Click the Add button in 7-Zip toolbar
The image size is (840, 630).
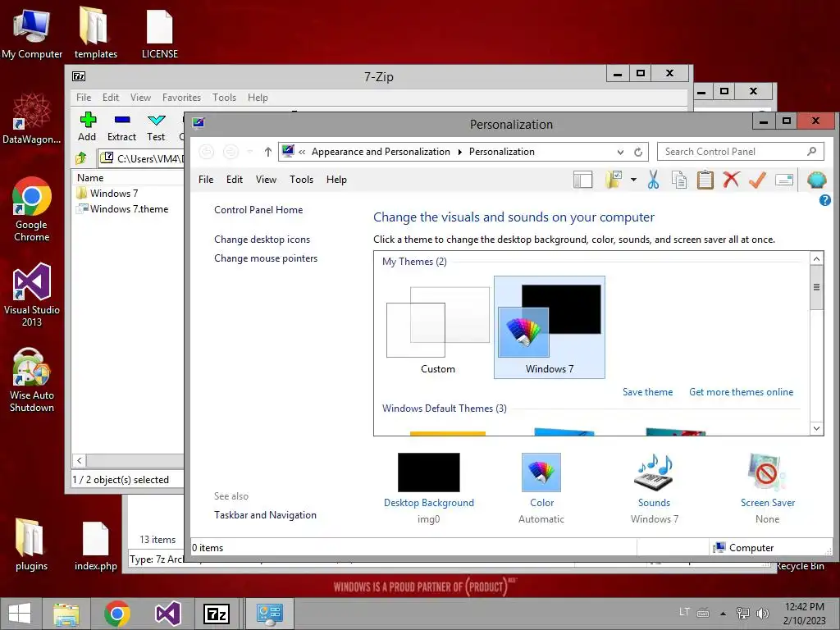(87, 127)
